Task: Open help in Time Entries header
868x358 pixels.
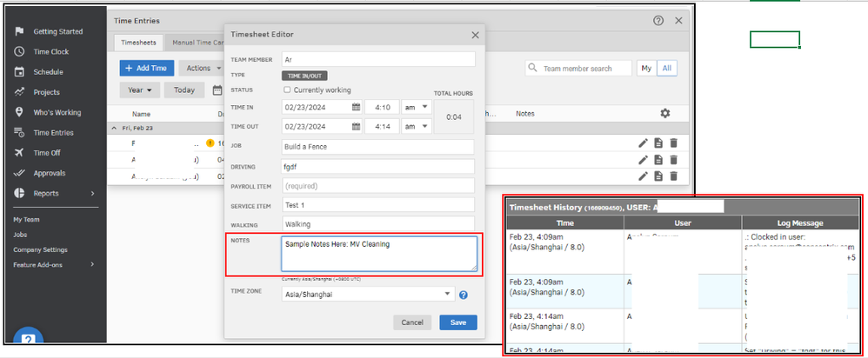Action: click(x=658, y=21)
